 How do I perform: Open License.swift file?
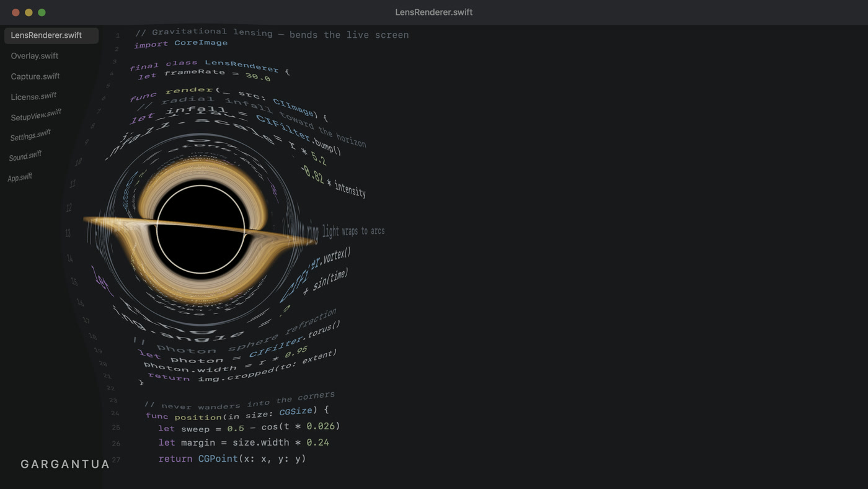click(x=33, y=96)
